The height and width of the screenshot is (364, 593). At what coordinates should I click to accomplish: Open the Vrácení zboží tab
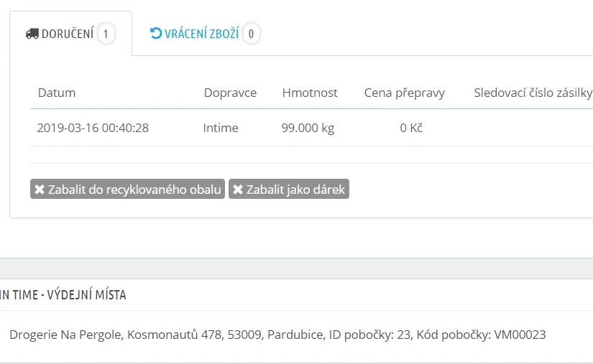(201, 34)
